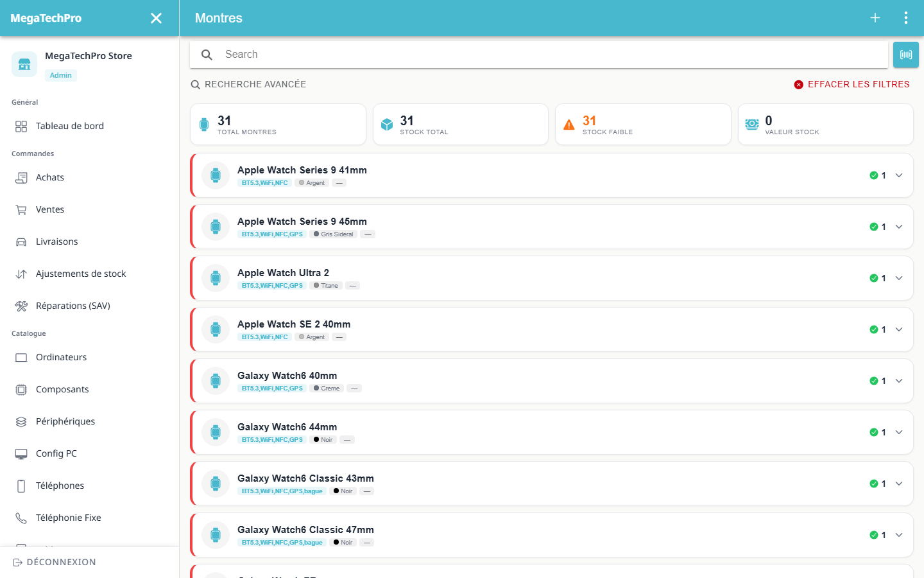Click the Valeur Stock money icon
The width and height of the screenshot is (924, 578).
pyautogui.click(x=752, y=125)
